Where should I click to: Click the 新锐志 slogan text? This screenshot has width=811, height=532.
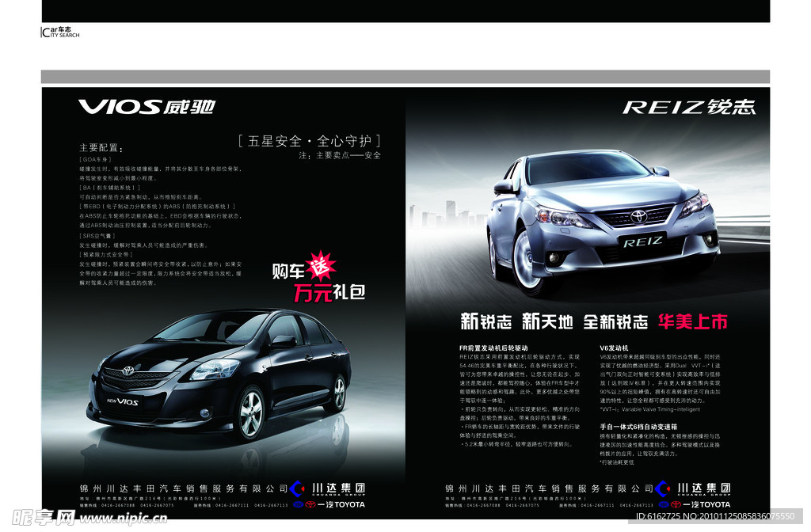click(486, 321)
